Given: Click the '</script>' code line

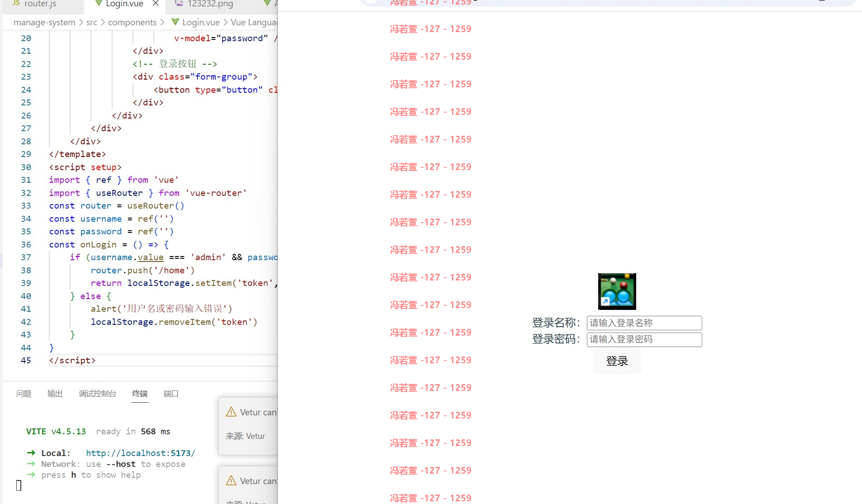Looking at the screenshot, I should pos(72,360).
